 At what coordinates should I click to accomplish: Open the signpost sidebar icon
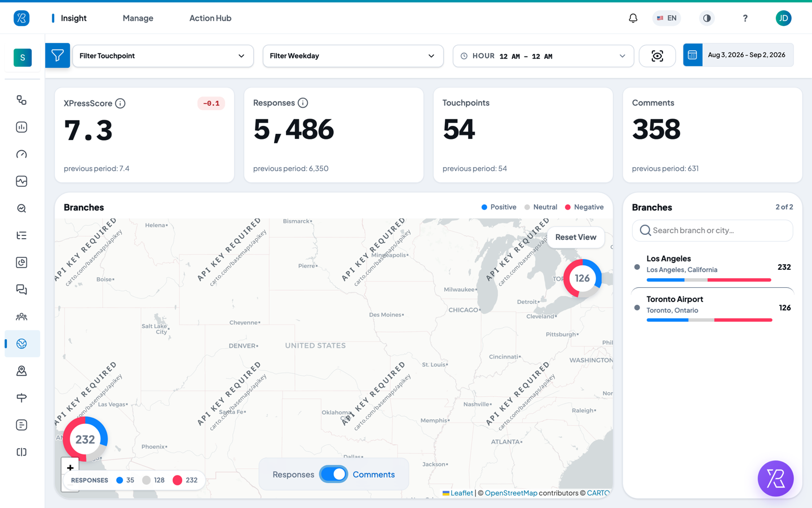pos(21,398)
